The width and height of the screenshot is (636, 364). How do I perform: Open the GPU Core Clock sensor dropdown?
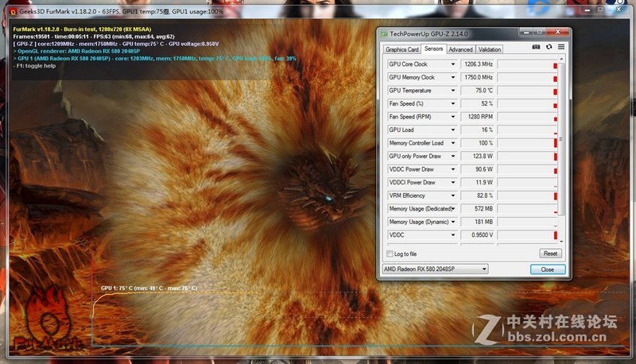pyautogui.click(x=453, y=64)
